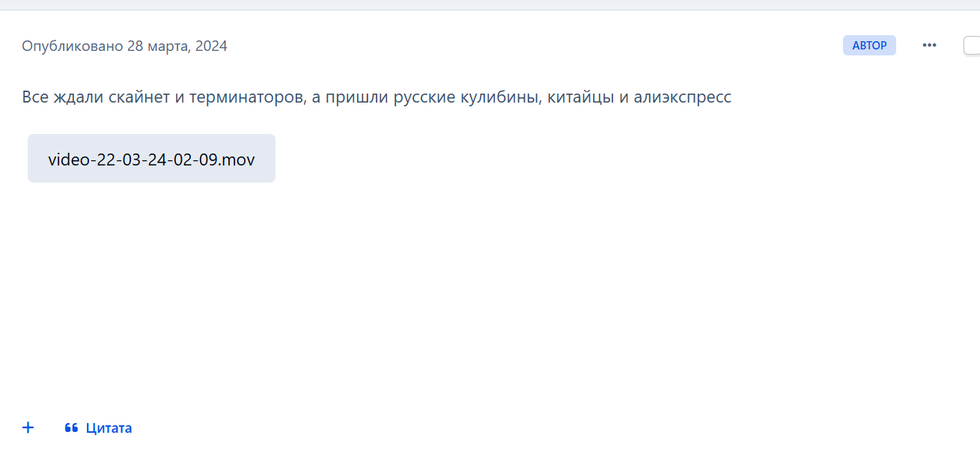This screenshot has width=980, height=450.
Task: Click the word Все starting the post
Action: tap(35, 97)
